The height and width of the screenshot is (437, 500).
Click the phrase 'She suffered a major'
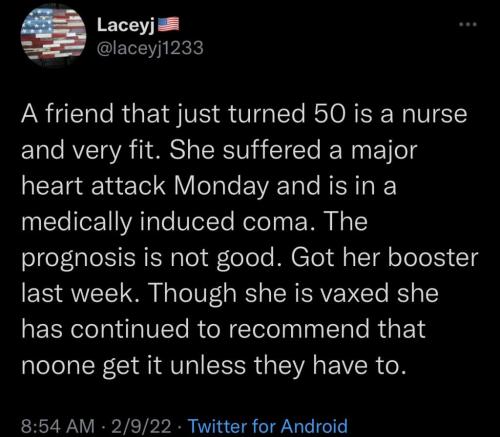click(293, 150)
